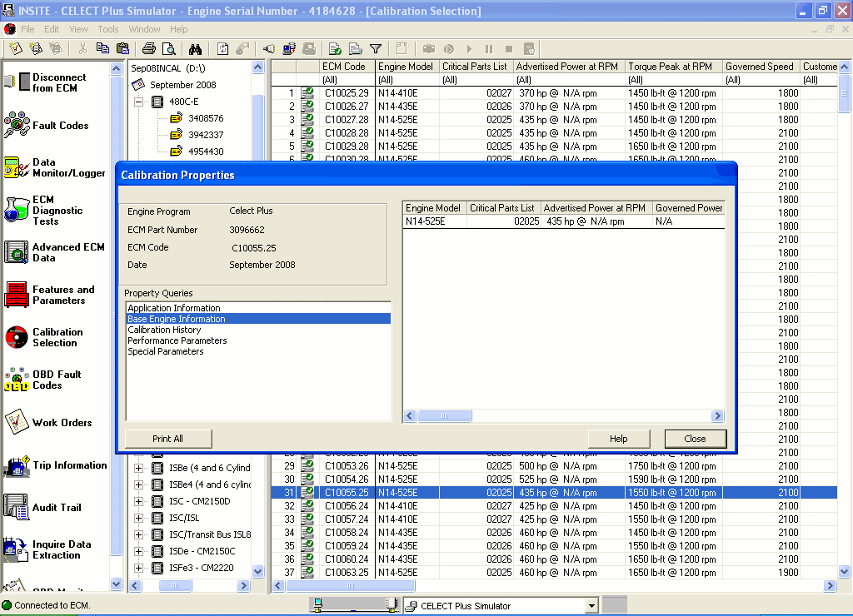Expand the ISBe4 tree node

point(139,484)
